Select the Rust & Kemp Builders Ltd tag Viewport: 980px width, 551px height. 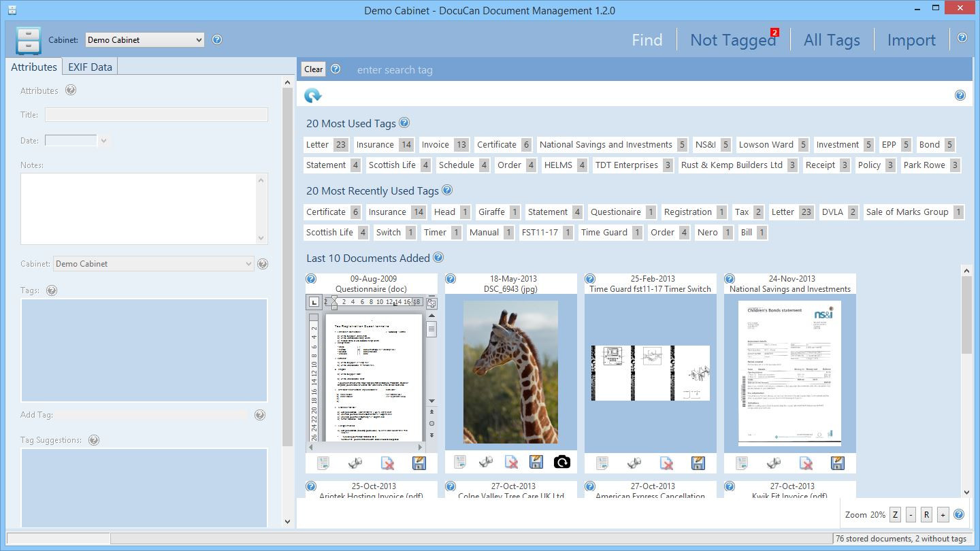(738, 165)
